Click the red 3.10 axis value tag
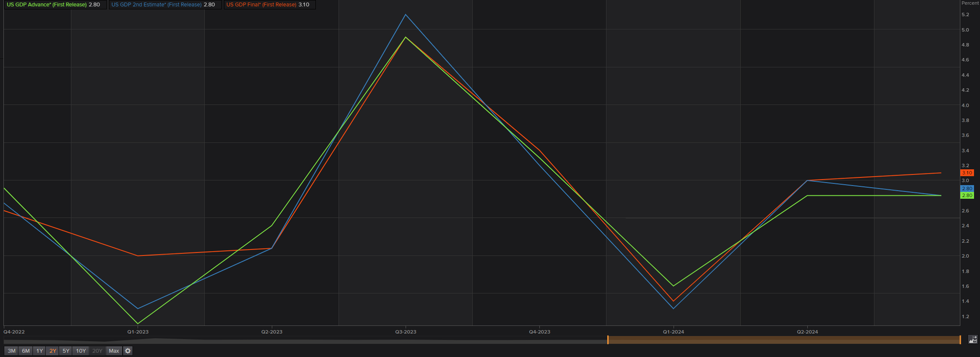This screenshot has height=357, width=980. [967, 173]
